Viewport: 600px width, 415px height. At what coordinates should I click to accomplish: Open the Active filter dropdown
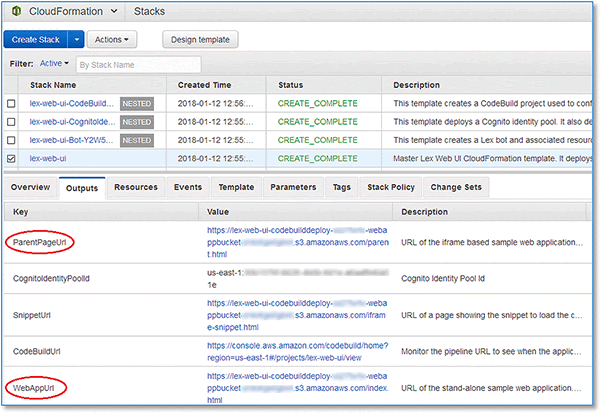(54, 63)
